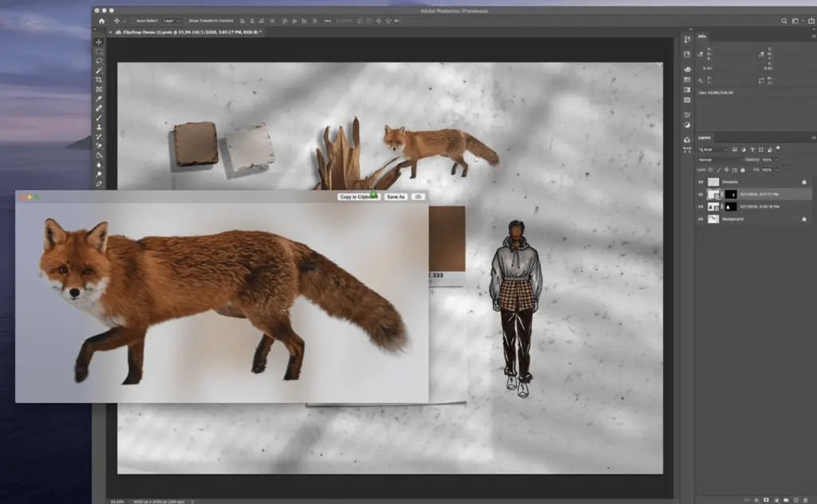The width and height of the screenshot is (817, 504).
Task: Select the Magic Wand tool
Action: tap(99, 70)
